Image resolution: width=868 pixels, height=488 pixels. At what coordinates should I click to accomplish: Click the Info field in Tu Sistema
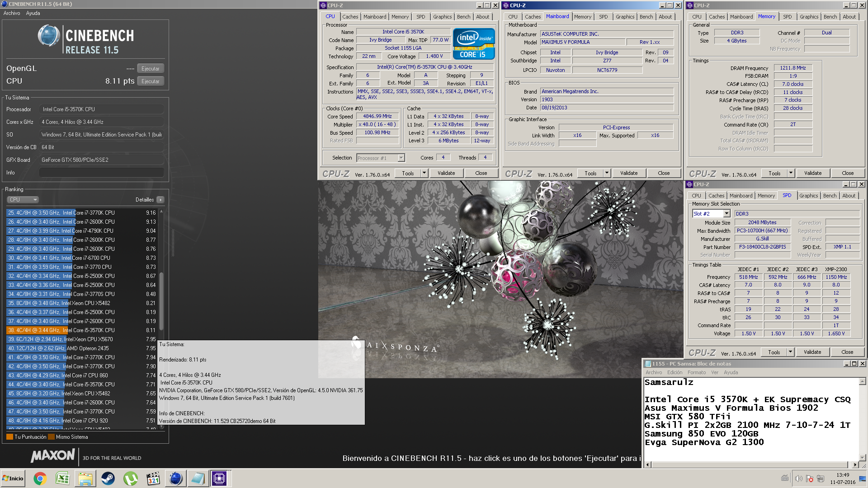tap(102, 173)
